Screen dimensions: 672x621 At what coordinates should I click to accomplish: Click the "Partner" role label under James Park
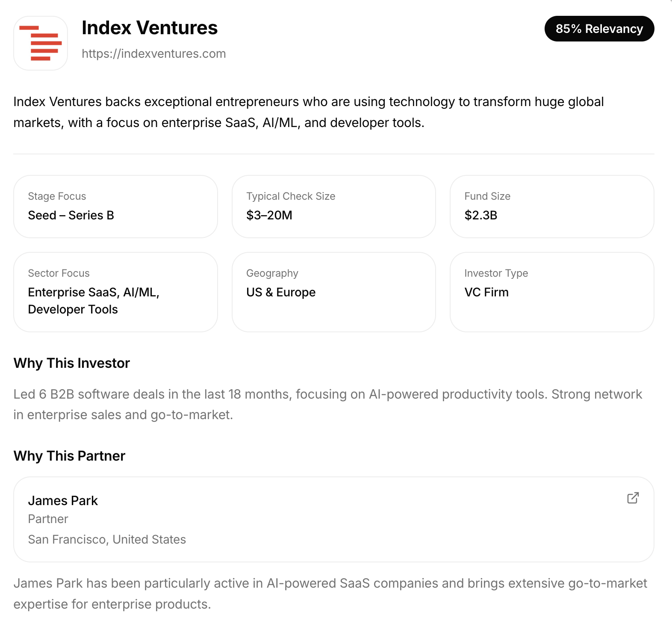click(48, 519)
